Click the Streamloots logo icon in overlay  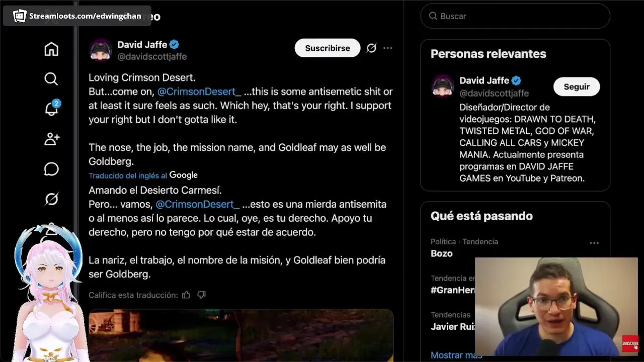click(20, 16)
